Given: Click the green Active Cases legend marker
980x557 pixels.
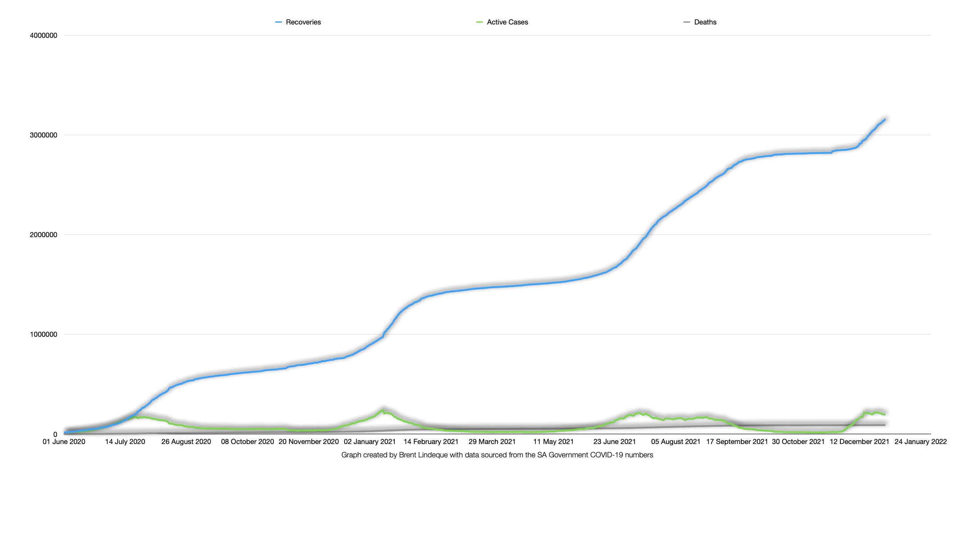Looking at the screenshot, I should (479, 22).
